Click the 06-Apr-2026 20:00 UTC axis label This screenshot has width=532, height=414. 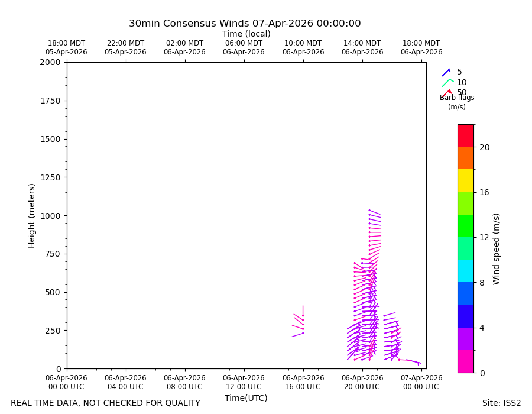pyautogui.click(x=362, y=382)
